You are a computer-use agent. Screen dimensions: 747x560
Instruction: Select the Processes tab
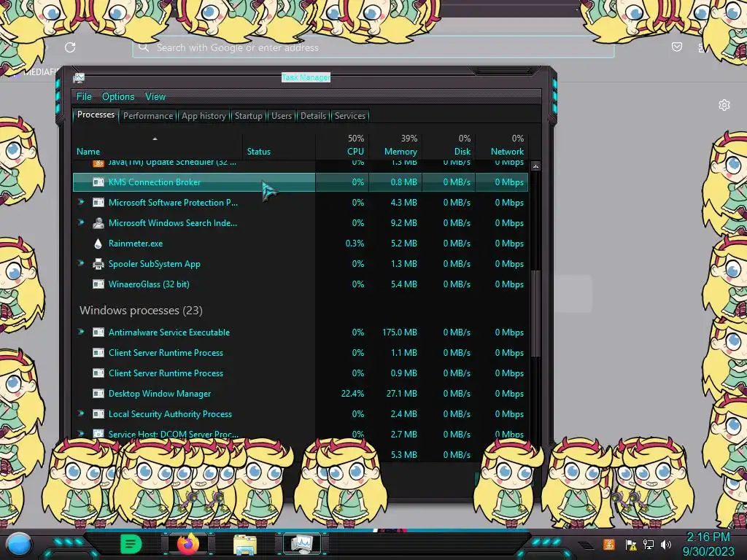point(96,114)
